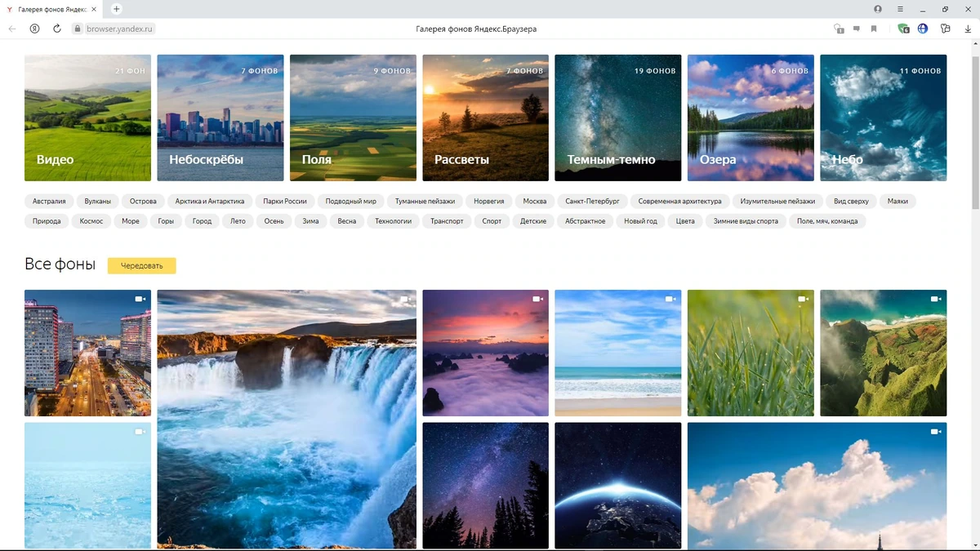Open the Видео category card

(x=87, y=118)
